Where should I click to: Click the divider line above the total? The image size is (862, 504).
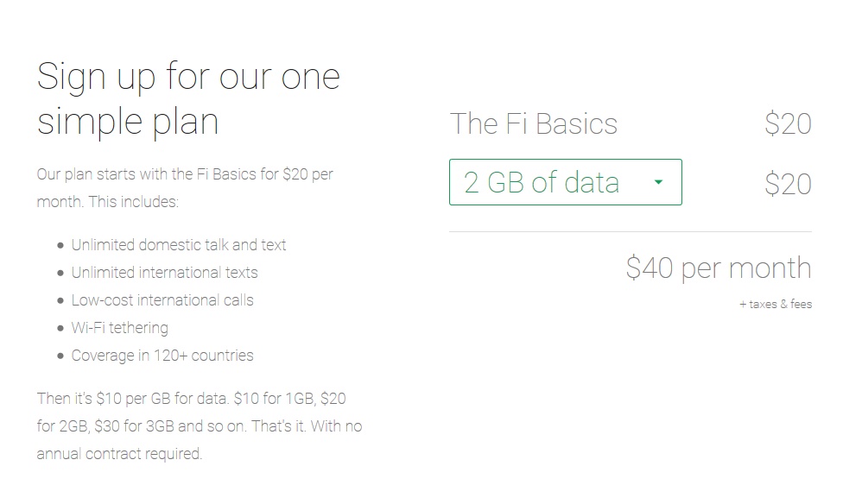coord(630,230)
